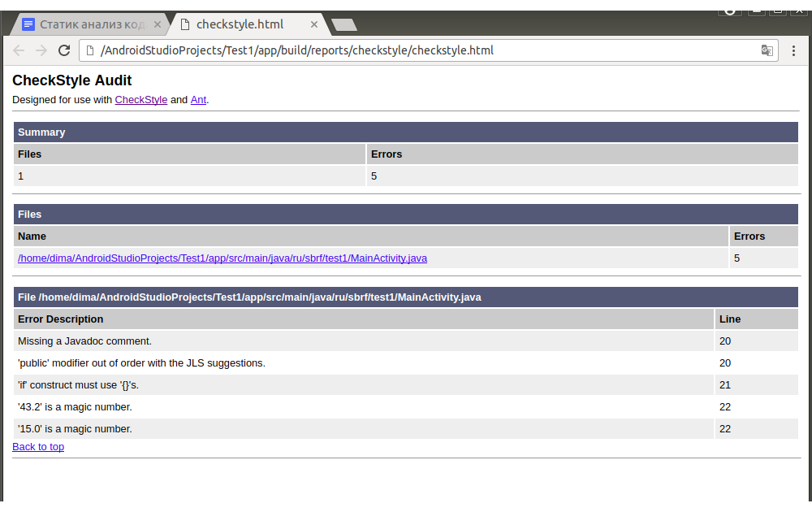Click "'if' construct must use '{}'s" row
Image resolution: width=812 pixels, height=512 pixels.
click(364, 385)
